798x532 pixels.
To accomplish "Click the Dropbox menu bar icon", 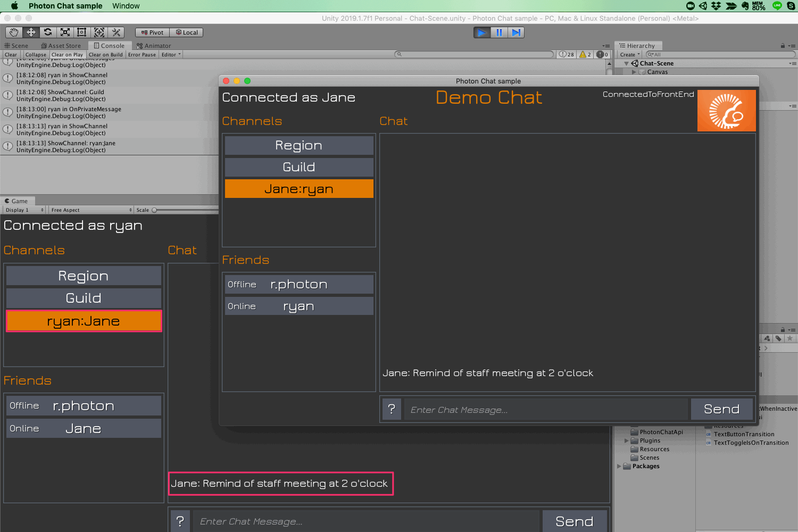I will [716, 6].
